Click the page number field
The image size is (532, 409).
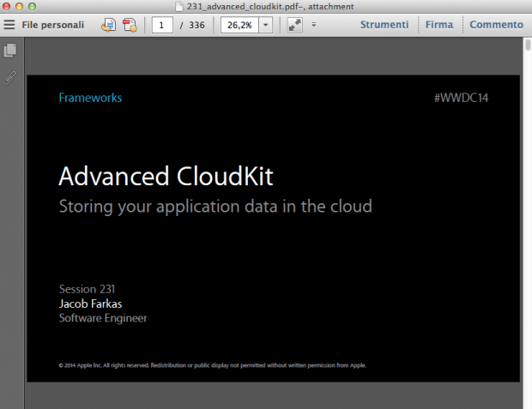point(162,25)
